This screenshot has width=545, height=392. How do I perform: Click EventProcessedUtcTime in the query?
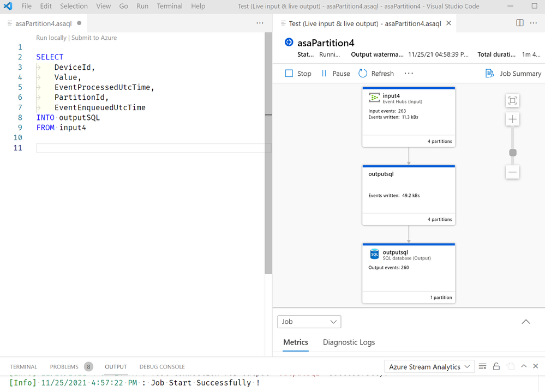[102, 87]
